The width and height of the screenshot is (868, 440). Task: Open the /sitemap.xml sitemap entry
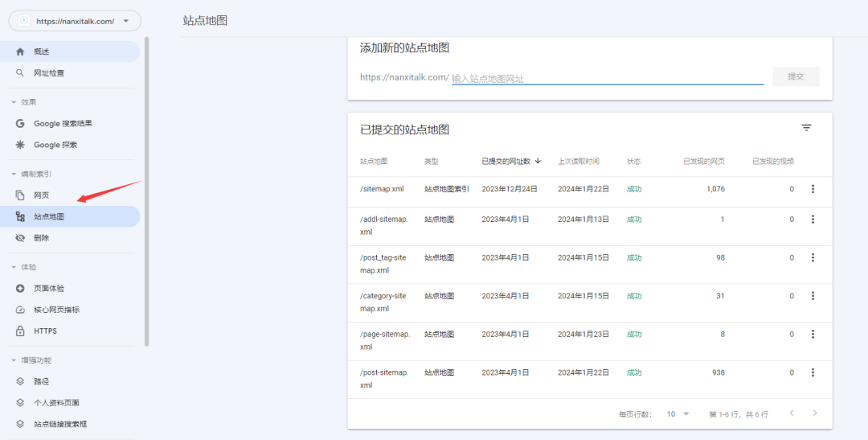(x=382, y=189)
